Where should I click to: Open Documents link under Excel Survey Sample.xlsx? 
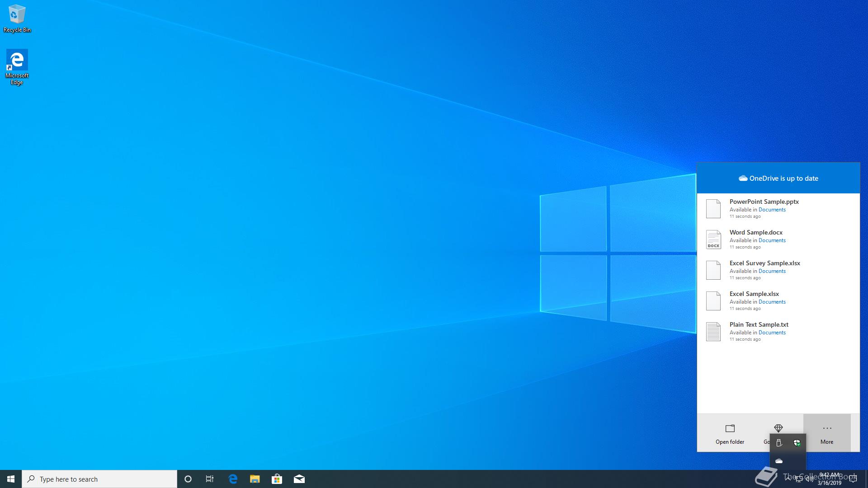(x=772, y=271)
